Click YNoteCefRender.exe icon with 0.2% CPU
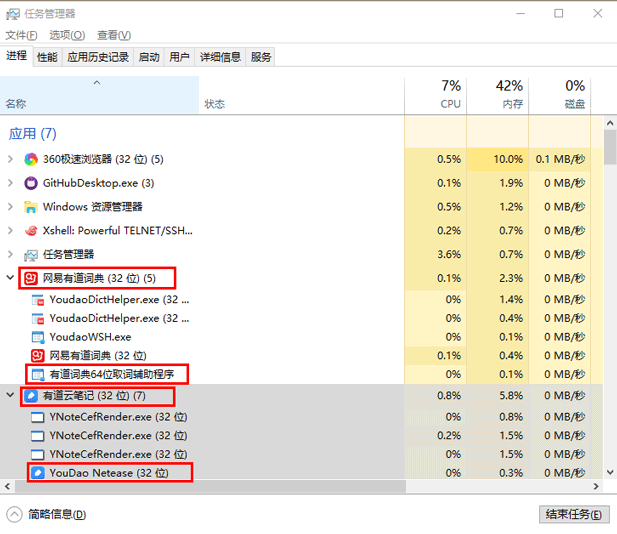The width and height of the screenshot is (617, 534). click(38, 436)
